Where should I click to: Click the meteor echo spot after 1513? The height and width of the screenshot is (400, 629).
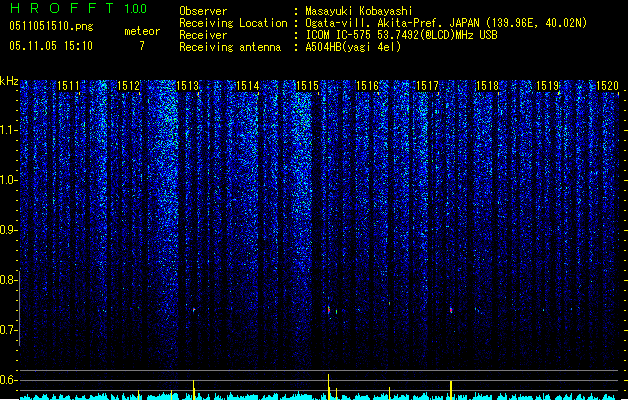click(x=194, y=310)
